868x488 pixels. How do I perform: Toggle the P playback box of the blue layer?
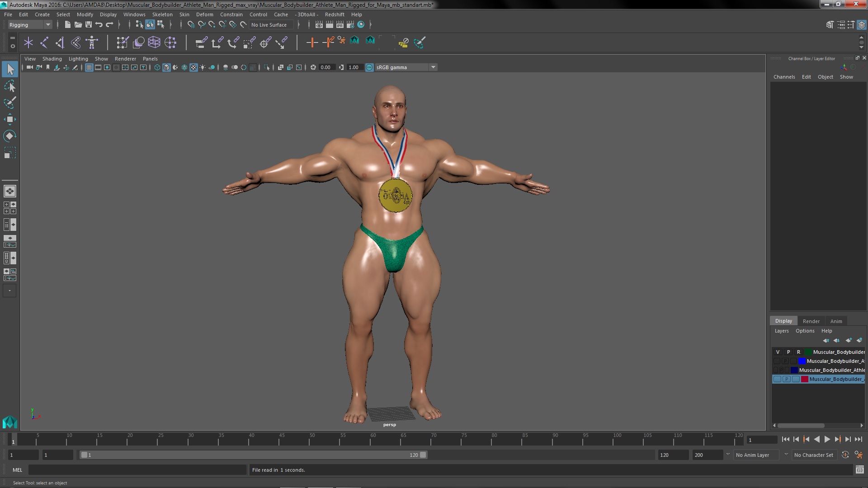(785, 361)
